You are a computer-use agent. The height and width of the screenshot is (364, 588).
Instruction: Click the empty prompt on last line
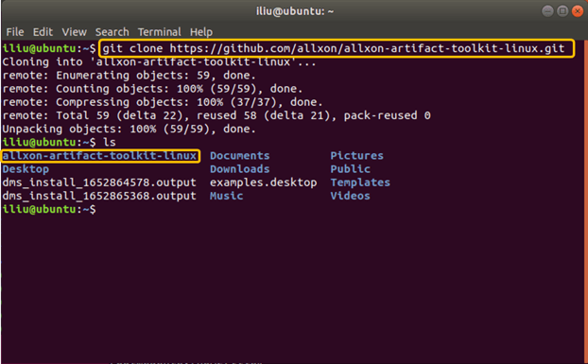click(49, 209)
